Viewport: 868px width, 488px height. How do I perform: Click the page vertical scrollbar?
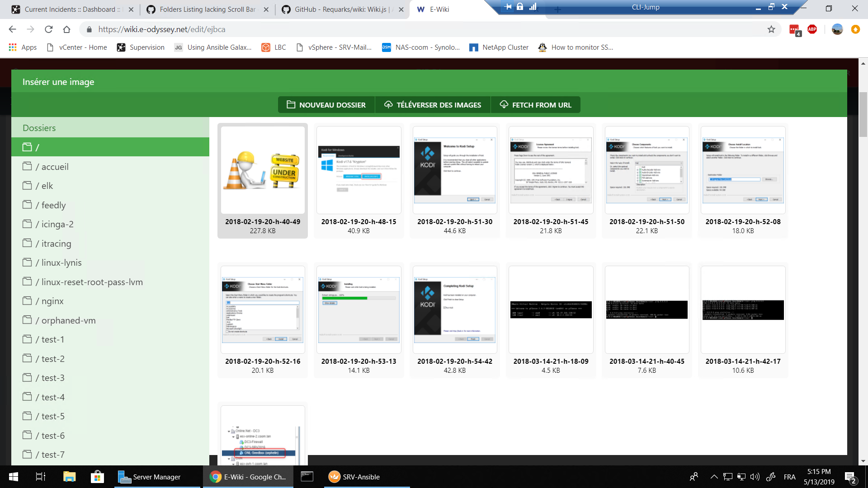tap(863, 115)
